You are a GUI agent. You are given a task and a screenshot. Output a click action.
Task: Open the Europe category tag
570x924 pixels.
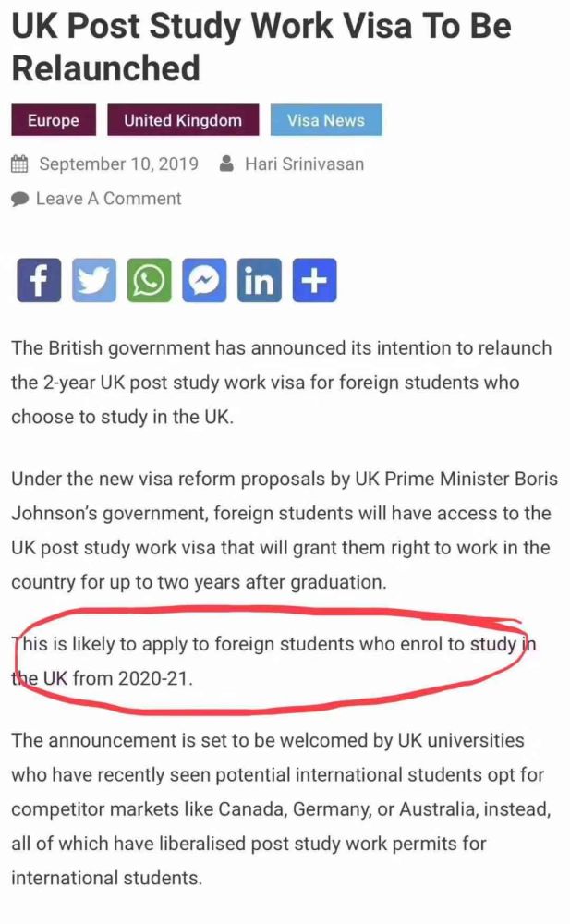pyautogui.click(x=54, y=120)
